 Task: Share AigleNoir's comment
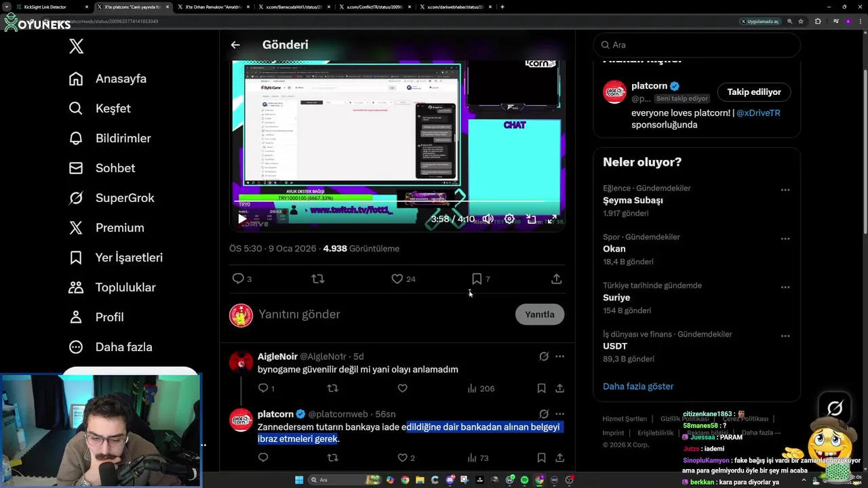(559, 388)
